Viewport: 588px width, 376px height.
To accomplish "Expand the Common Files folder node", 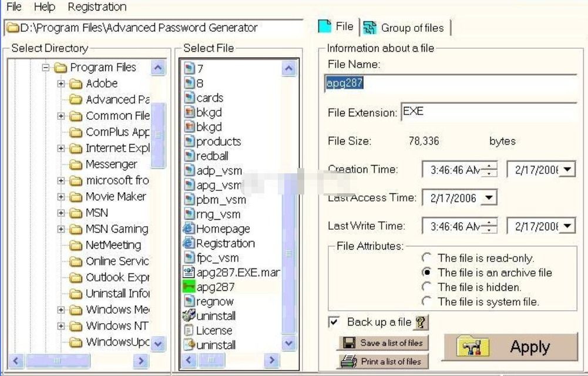I will [x=61, y=116].
